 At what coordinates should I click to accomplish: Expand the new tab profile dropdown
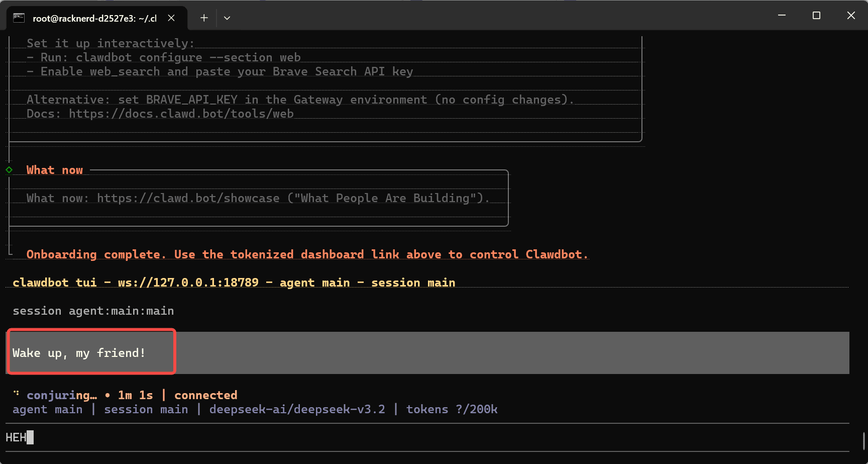(227, 18)
